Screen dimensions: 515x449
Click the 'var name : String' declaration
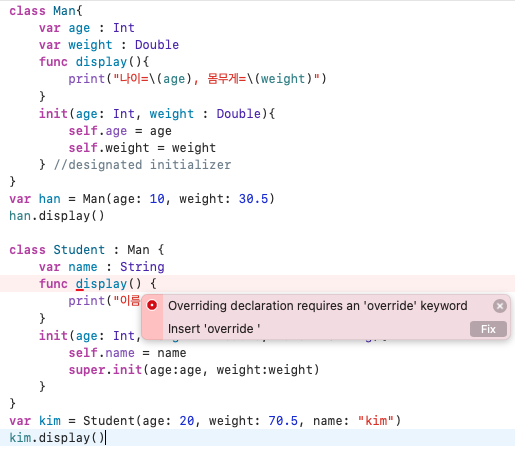tap(102, 267)
